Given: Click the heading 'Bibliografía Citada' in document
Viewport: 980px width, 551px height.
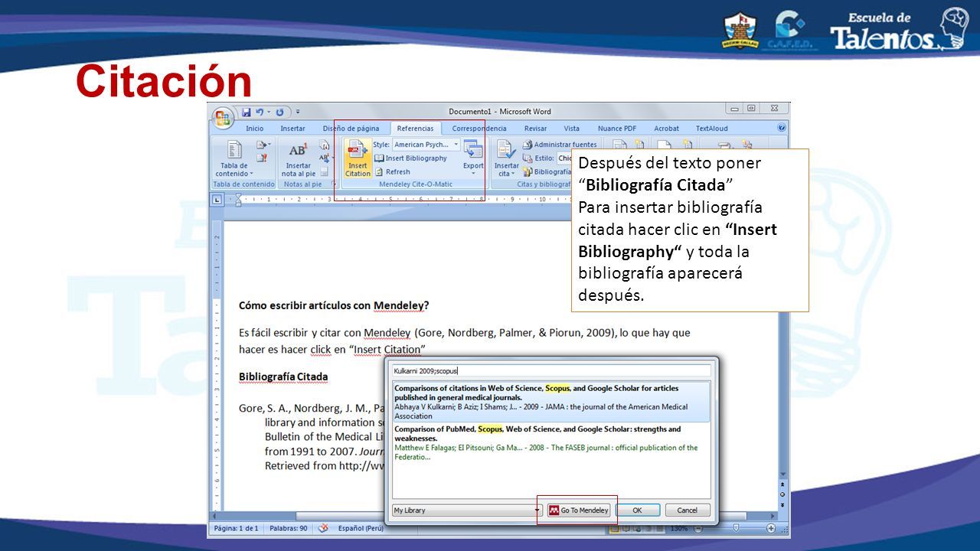Looking at the screenshot, I should tap(283, 377).
